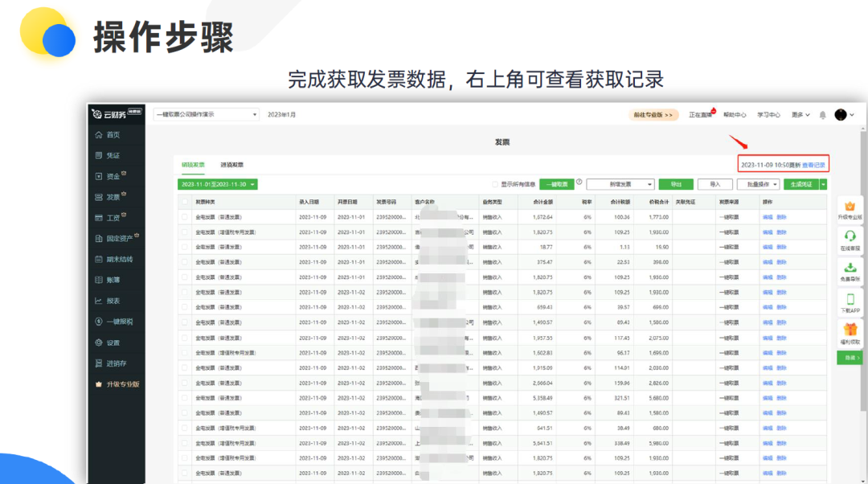The image size is (868, 484).
Task: Open 学习中心 in the top bar
Action: pyautogui.click(x=768, y=115)
